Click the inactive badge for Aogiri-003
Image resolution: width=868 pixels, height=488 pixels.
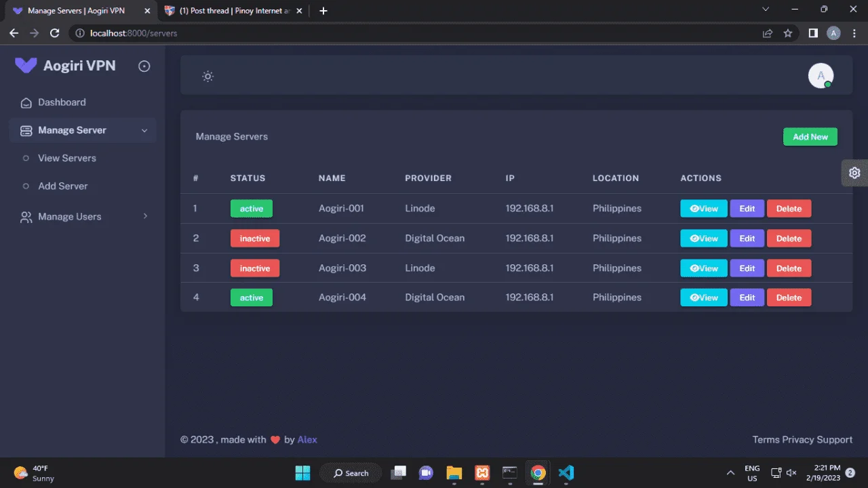click(255, 268)
